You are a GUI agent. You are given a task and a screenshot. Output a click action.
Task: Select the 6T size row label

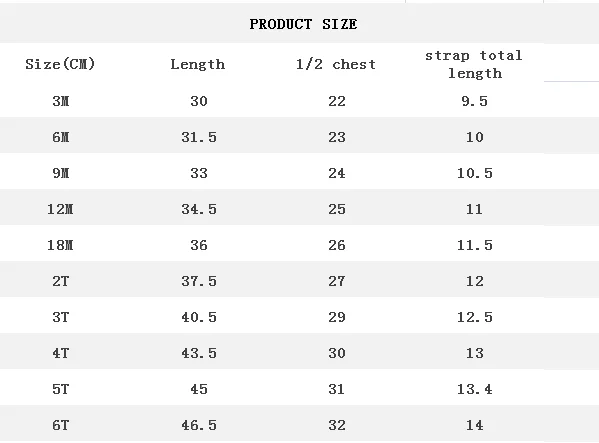coord(61,425)
